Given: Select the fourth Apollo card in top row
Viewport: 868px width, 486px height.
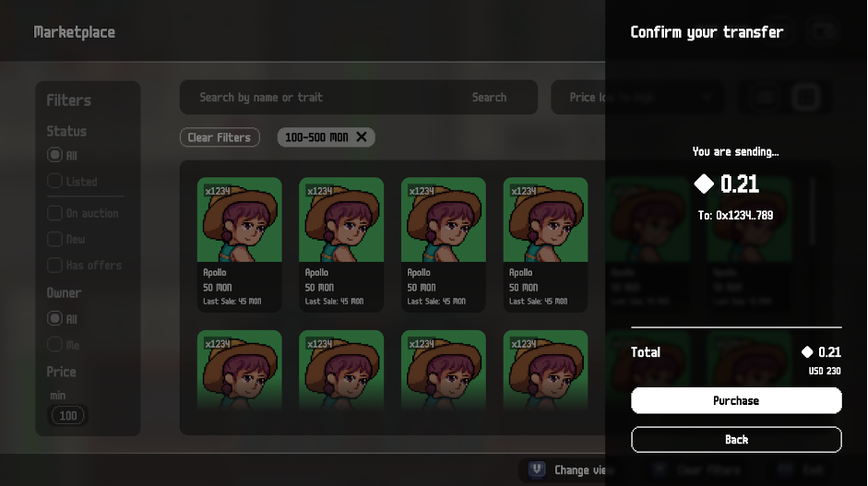Looking at the screenshot, I should point(545,244).
